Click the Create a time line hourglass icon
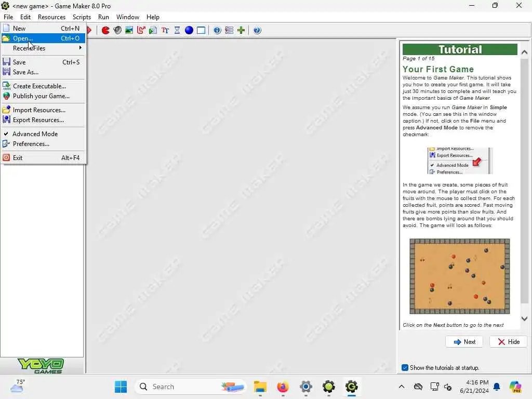 tap(177, 31)
